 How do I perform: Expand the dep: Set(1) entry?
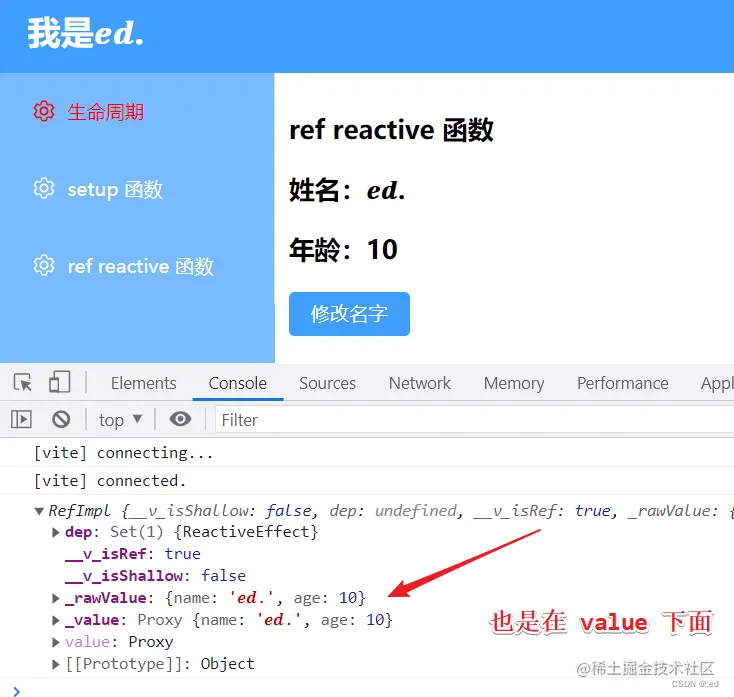(56, 532)
